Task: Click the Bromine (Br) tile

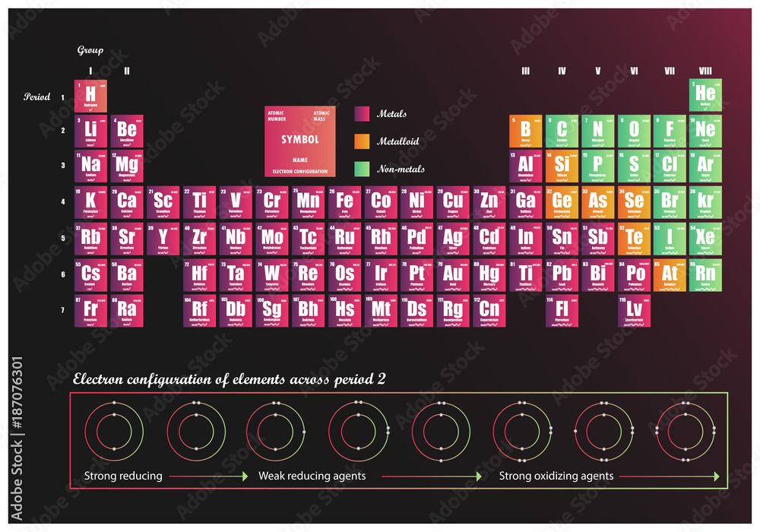Action: coord(670,202)
